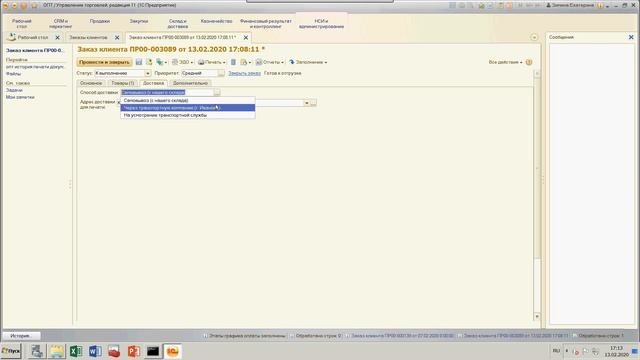Open the Заполнение dropdown menu
The height and width of the screenshot is (360, 640).
(308, 62)
